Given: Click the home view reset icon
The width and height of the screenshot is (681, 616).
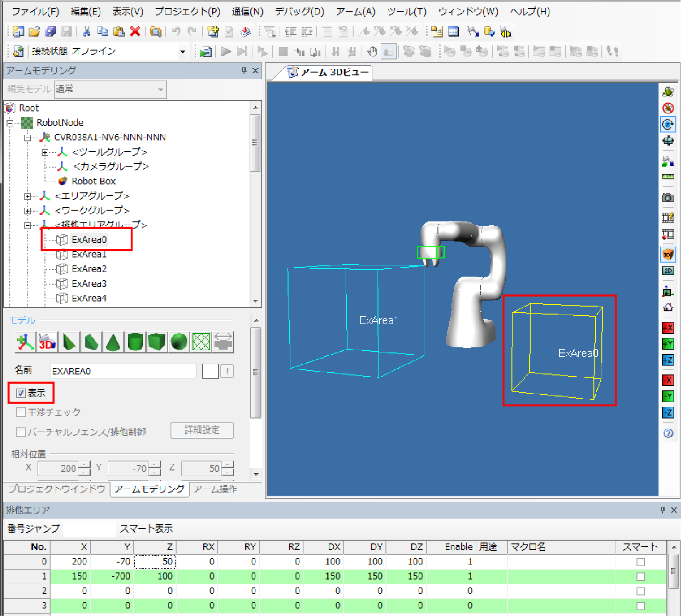Looking at the screenshot, I should (668, 308).
